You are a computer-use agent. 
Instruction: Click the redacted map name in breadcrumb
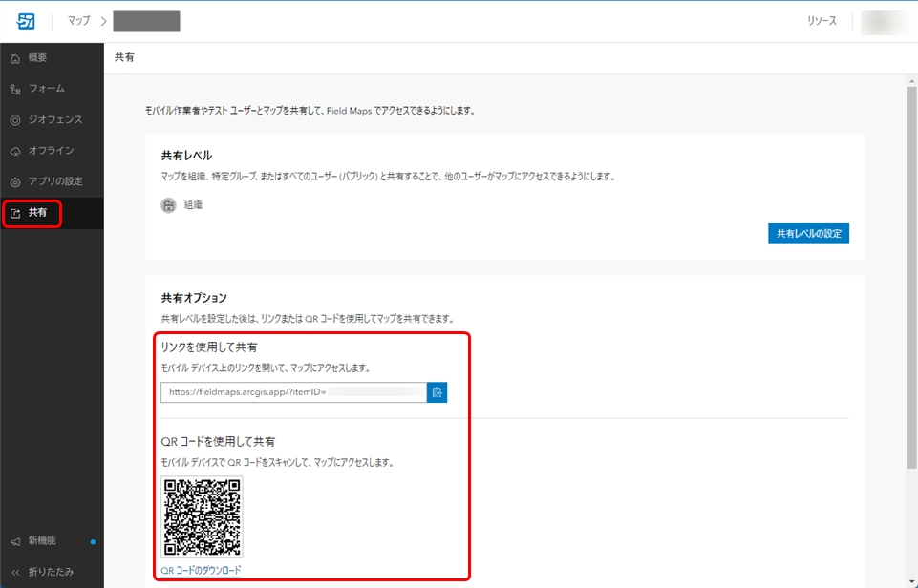[x=146, y=22]
